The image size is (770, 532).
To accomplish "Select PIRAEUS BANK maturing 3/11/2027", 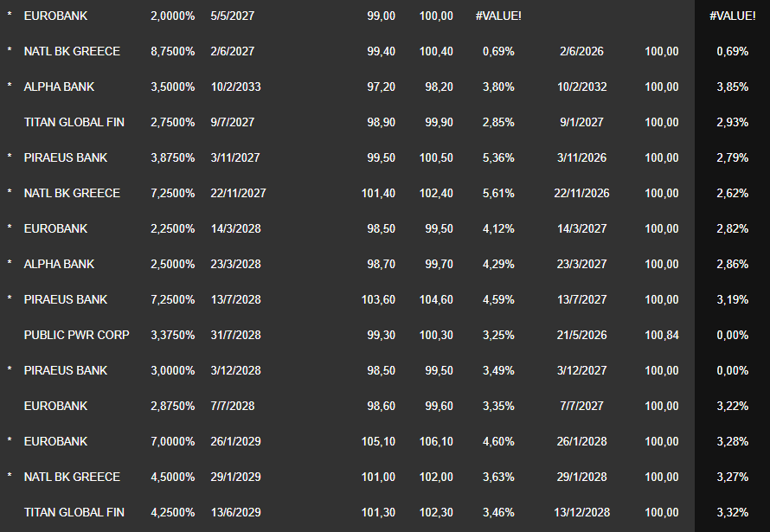I will (66, 157).
